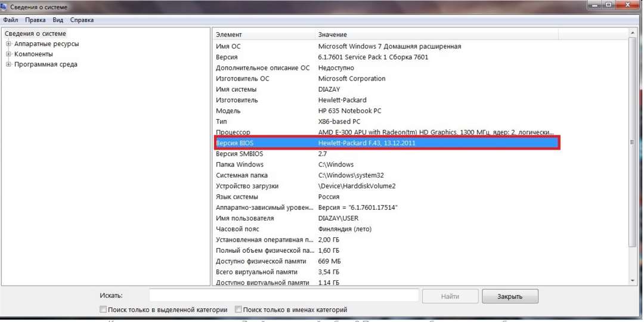The height and width of the screenshot is (322, 644).
Task: Expand the Аппаратные ресурсы tree node
Action: tap(8, 44)
